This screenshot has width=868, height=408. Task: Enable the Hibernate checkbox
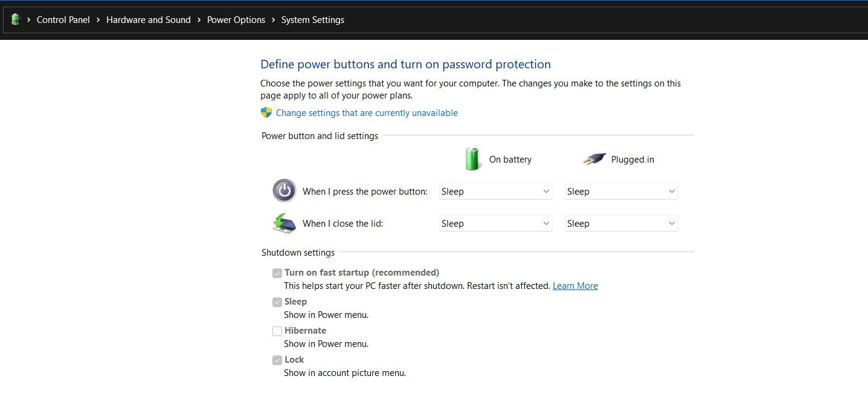pos(277,331)
